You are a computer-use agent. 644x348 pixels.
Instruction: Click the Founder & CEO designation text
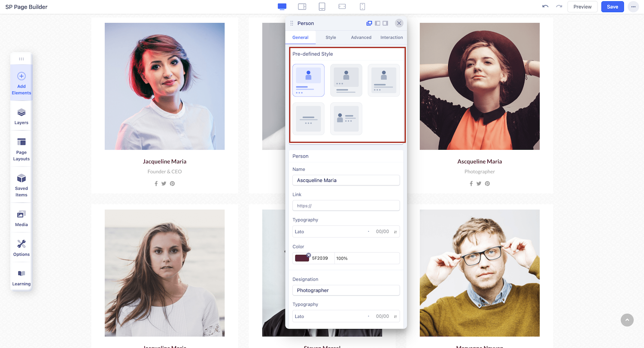164,172
